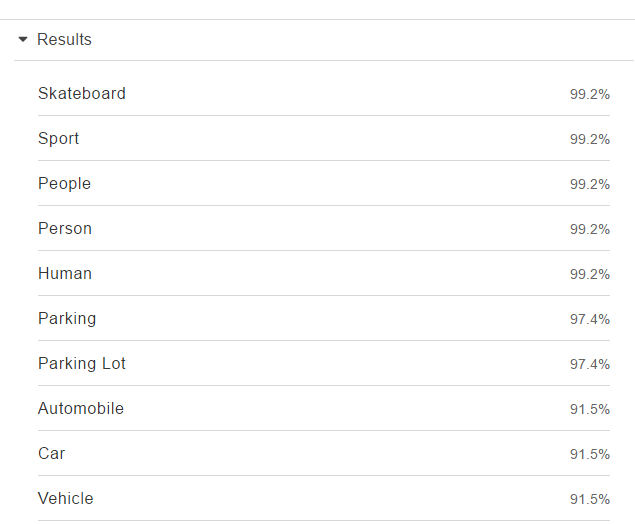Select the Automobile label entry
Viewport: 635px width, 524px height.
(x=324, y=408)
